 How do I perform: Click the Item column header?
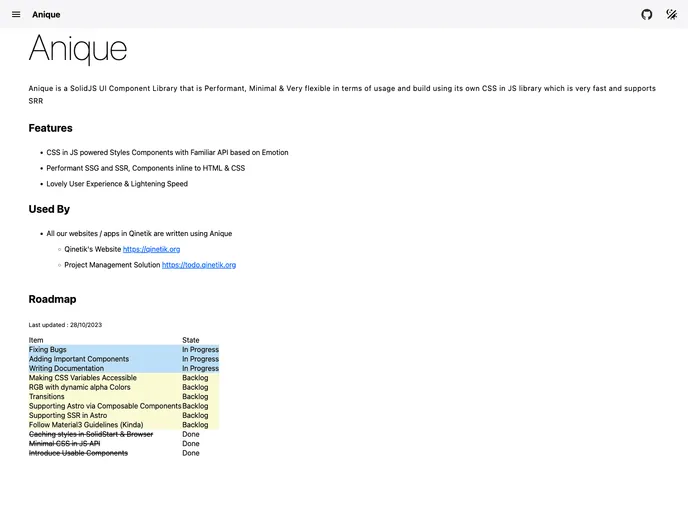[36, 341]
